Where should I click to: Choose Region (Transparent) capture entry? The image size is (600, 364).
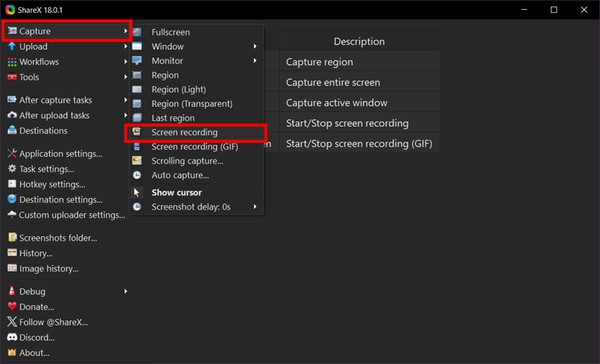tap(197, 104)
